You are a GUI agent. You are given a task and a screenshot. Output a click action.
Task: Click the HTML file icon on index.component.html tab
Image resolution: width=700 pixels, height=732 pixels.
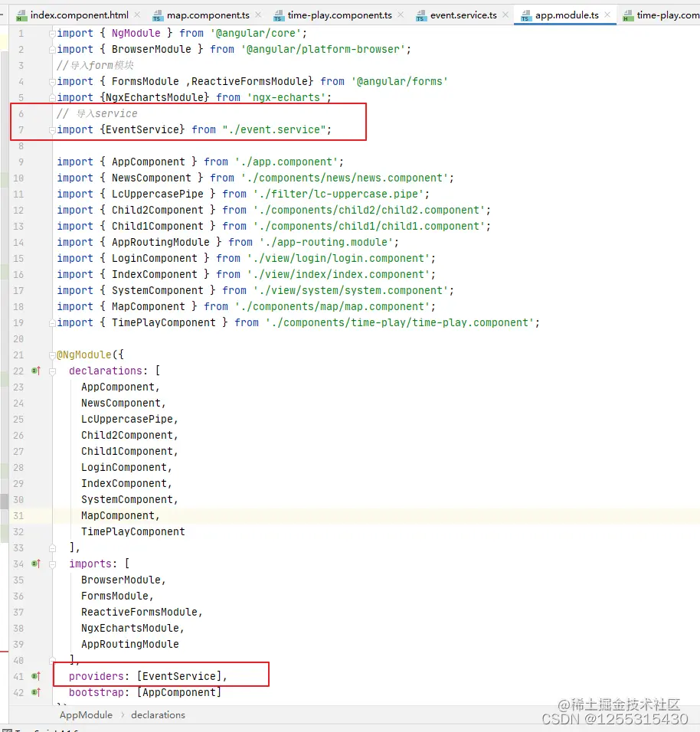point(21,16)
